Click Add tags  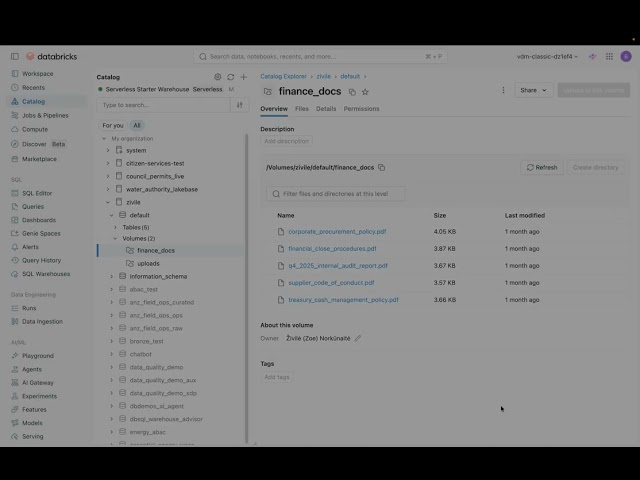[277, 377]
